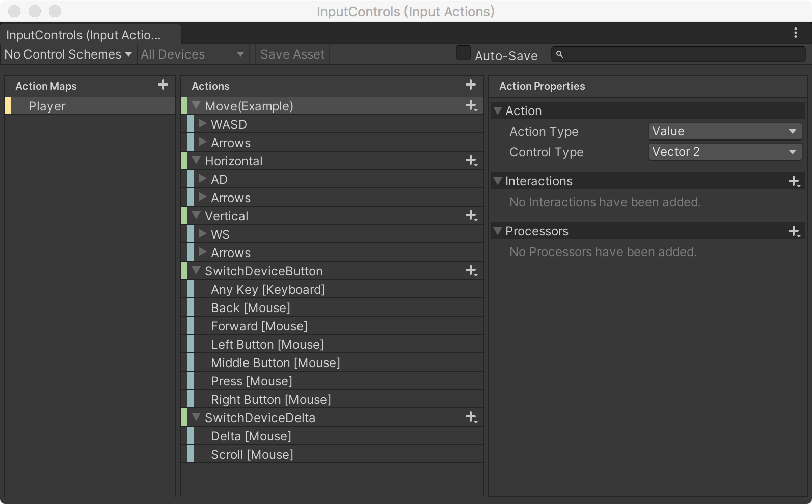812x504 pixels.
Task: Add a new action map with plus icon
Action: (163, 85)
